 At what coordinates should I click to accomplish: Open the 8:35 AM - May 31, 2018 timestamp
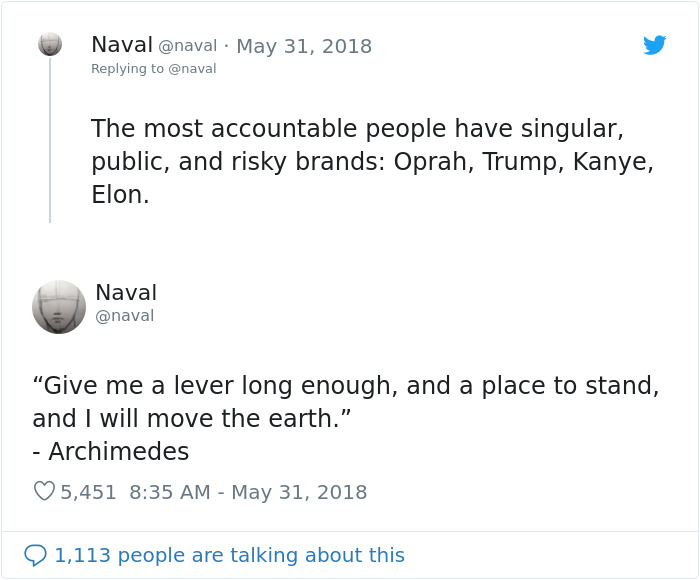click(x=248, y=492)
